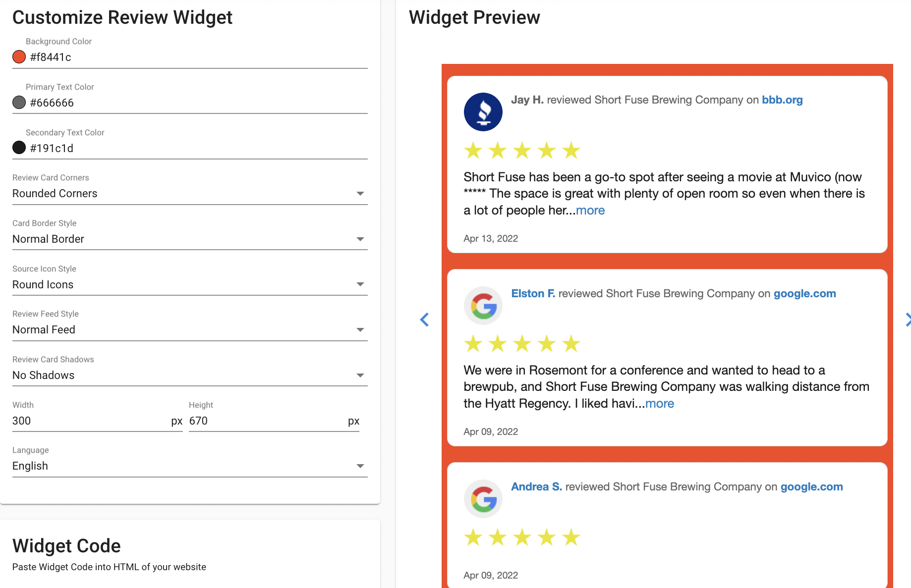Expand the Review Card Shadows dropdown

(190, 375)
